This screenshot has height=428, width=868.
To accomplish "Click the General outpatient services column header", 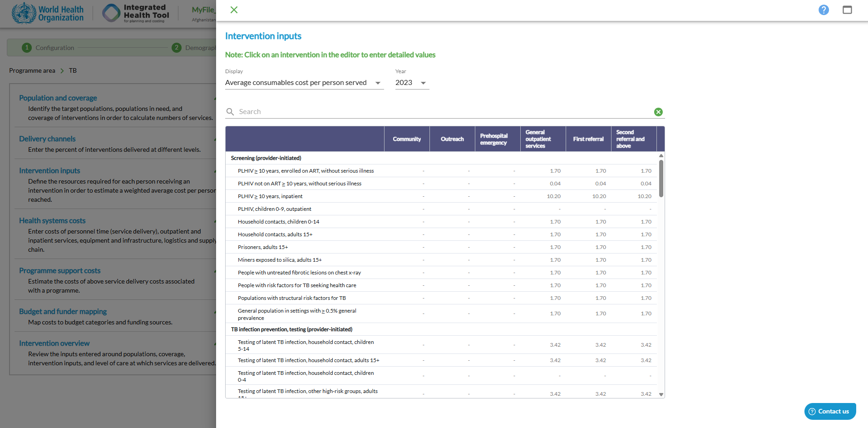I will point(542,139).
